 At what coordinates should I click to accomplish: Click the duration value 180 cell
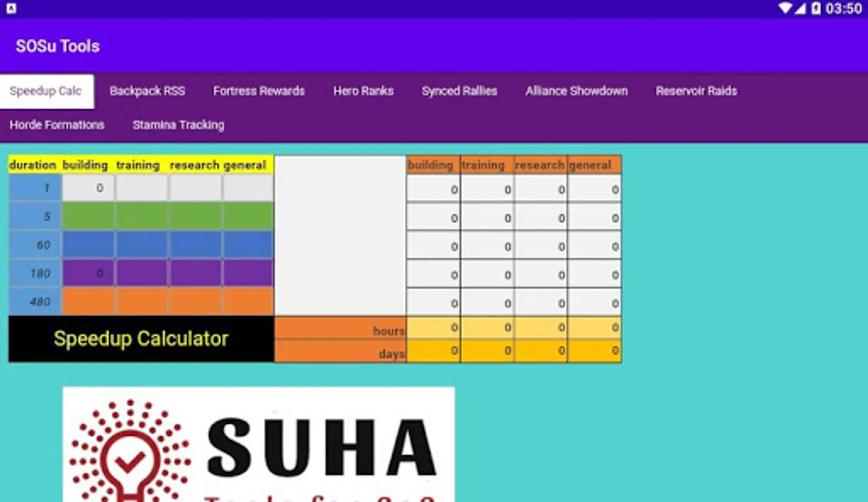pyautogui.click(x=35, y=273)
